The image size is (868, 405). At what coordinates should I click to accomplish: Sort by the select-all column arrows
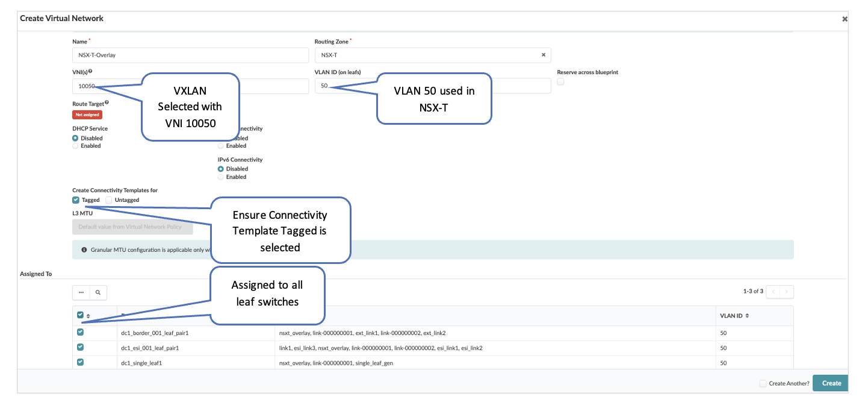88,316
